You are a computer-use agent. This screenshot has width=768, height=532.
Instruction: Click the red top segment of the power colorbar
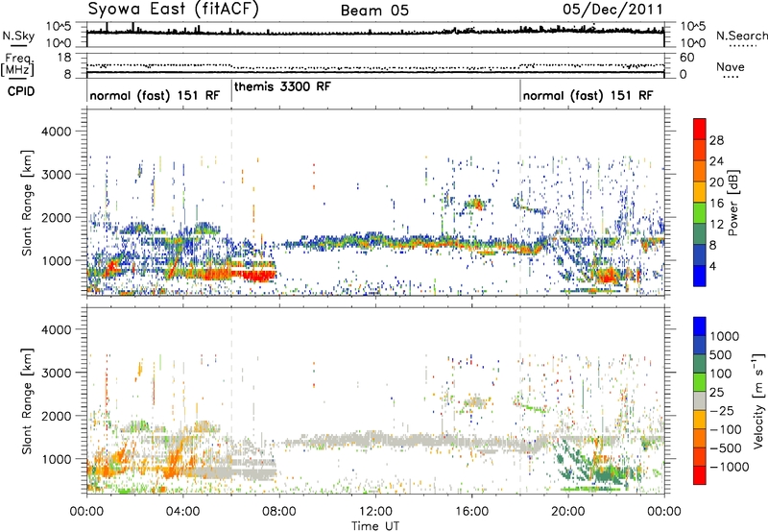click(700, 129)
